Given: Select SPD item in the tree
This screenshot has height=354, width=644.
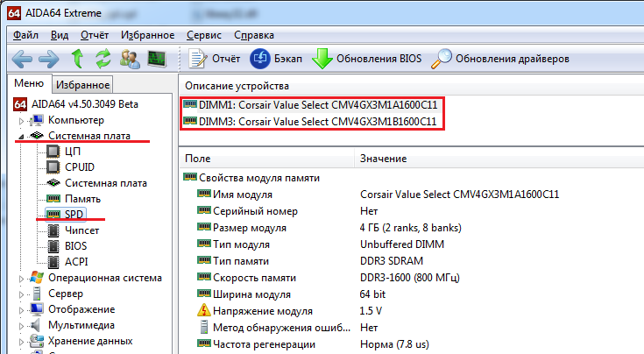Looking at the screenshot, I should 74,215.
